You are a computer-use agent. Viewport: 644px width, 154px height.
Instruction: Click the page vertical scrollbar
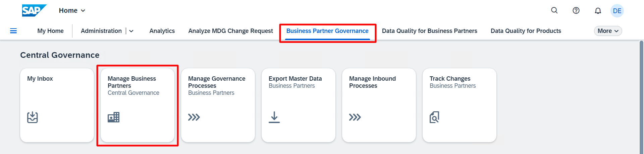pos(641,97)
